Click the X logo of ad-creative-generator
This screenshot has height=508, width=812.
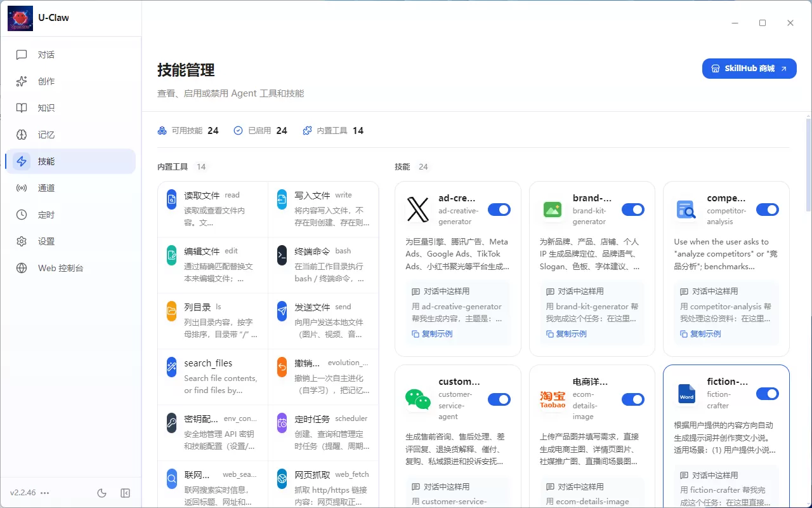418,210
